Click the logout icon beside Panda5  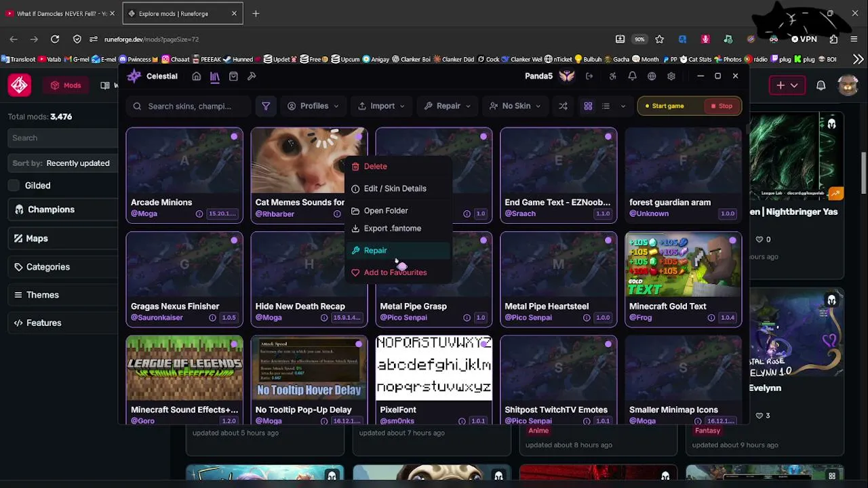589,77
